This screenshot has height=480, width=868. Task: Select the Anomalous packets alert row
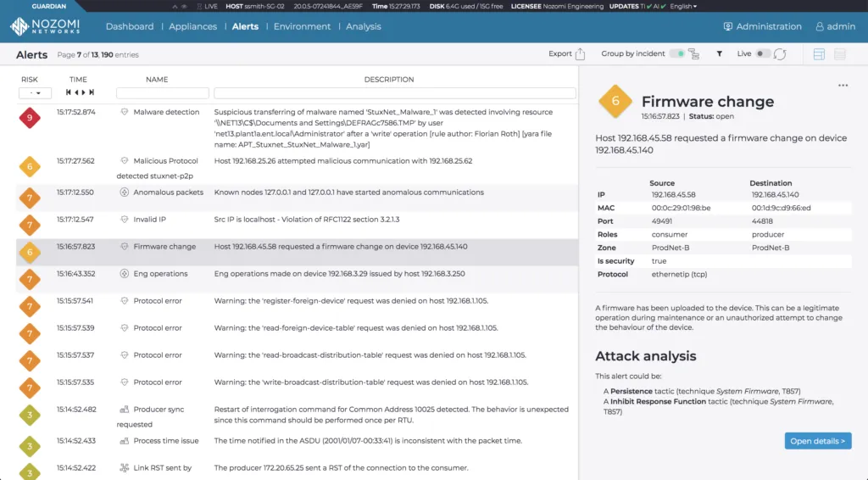298,198
